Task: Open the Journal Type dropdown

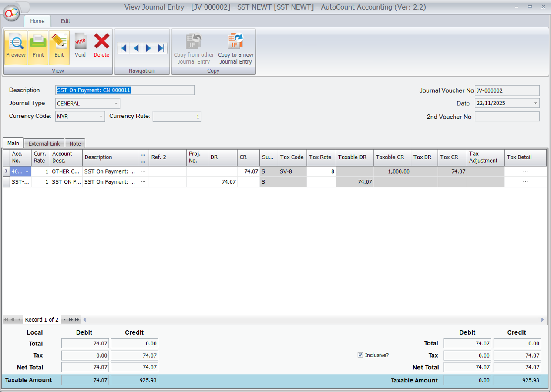Action: (116, 103)
